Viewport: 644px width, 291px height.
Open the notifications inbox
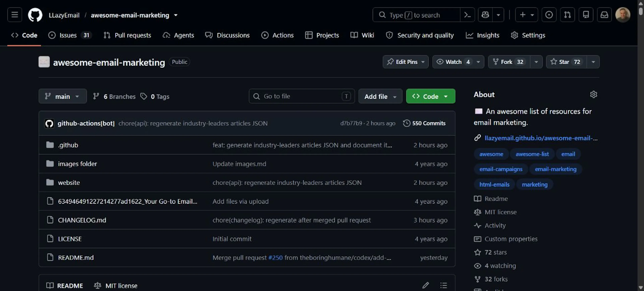[x=604, y=15]
